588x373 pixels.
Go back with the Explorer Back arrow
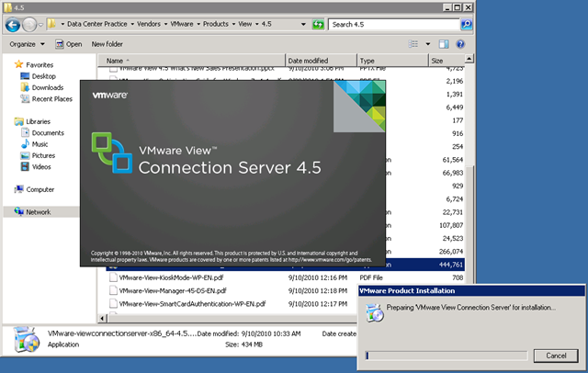[13, 25]
